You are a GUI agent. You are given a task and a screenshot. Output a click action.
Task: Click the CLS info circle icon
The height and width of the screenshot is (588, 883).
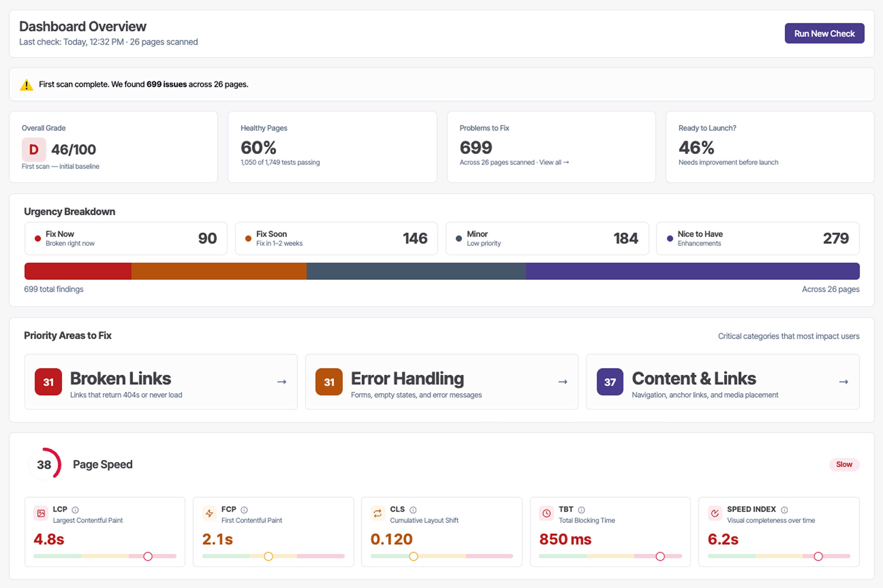click(x=413, y=510)
